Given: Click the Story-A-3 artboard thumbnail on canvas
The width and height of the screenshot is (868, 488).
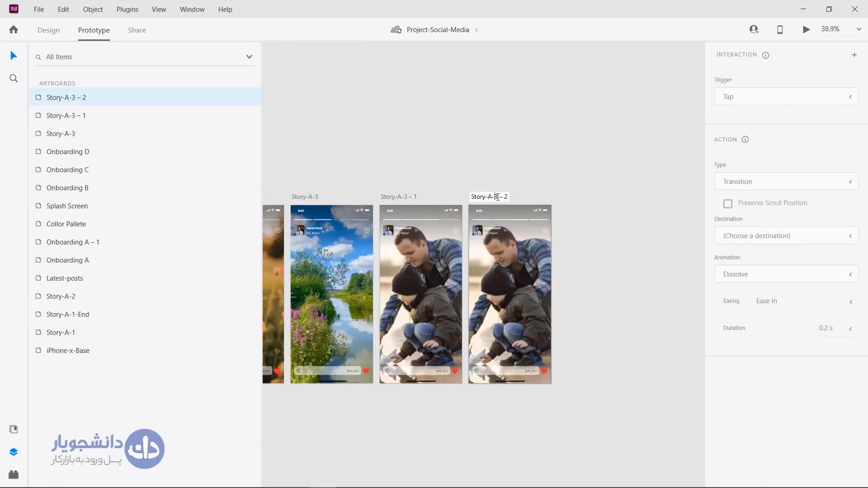Looking at the screenshot, I should [x=331, y=294].
